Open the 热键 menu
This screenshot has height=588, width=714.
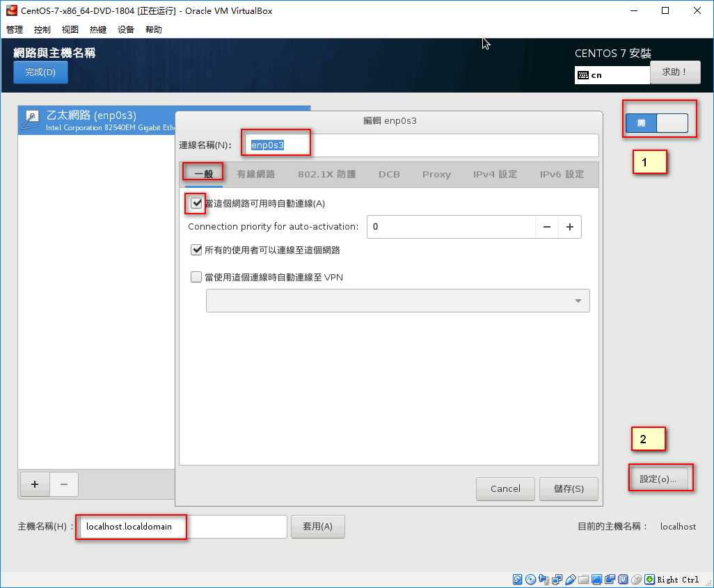(x=98, y=30)
